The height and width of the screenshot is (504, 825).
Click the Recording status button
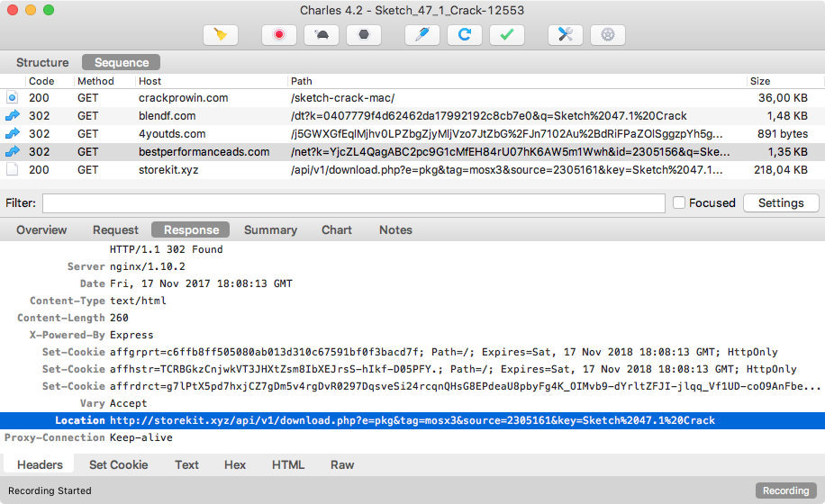(785, 490)
